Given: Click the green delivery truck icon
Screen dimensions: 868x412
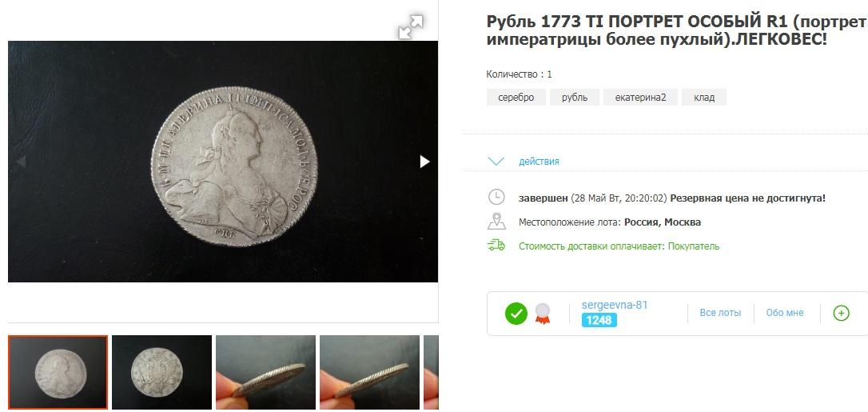Looking at the screenshot, I should point(496,246).
